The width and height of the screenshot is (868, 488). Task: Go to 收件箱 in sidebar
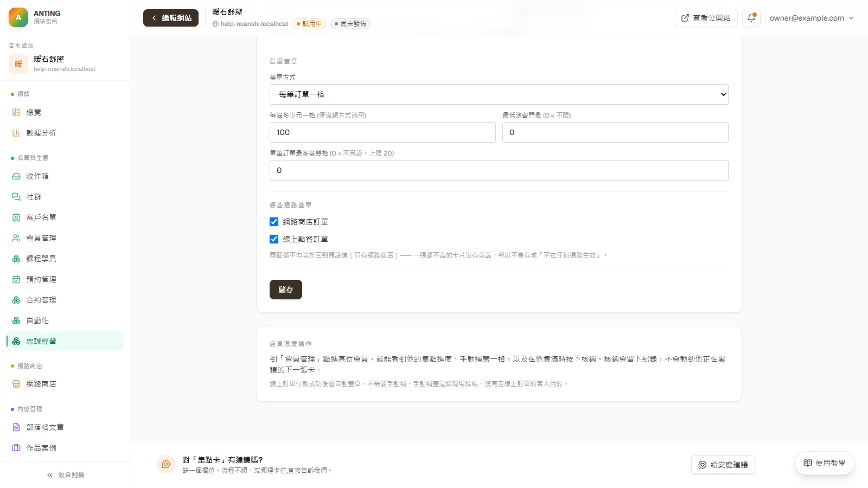[x=65, y=176]
